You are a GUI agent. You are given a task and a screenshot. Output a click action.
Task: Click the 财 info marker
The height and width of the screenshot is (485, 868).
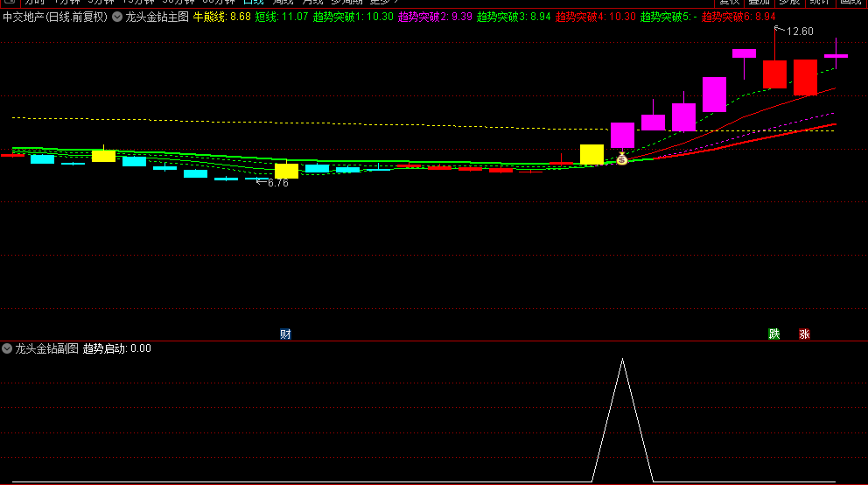(285, 334)
